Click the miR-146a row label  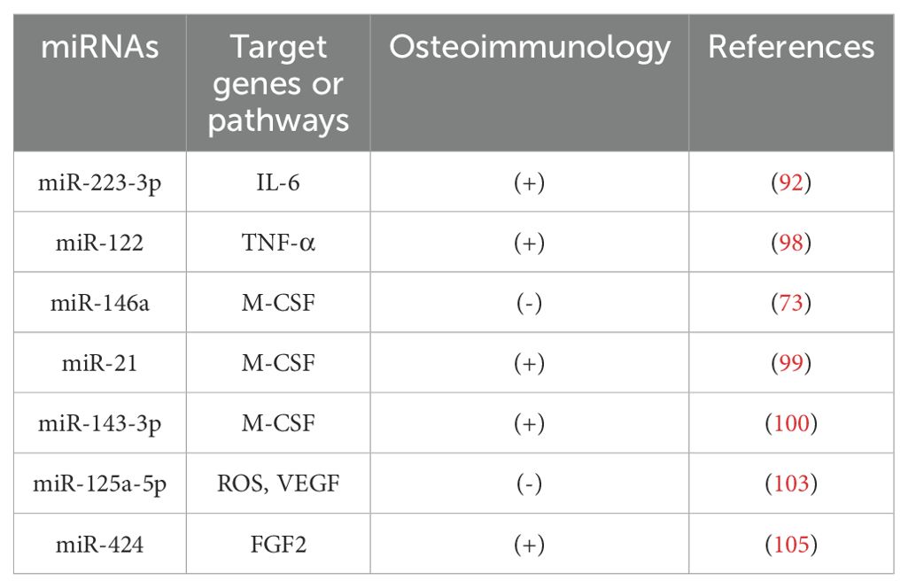[x=100, y=302]
